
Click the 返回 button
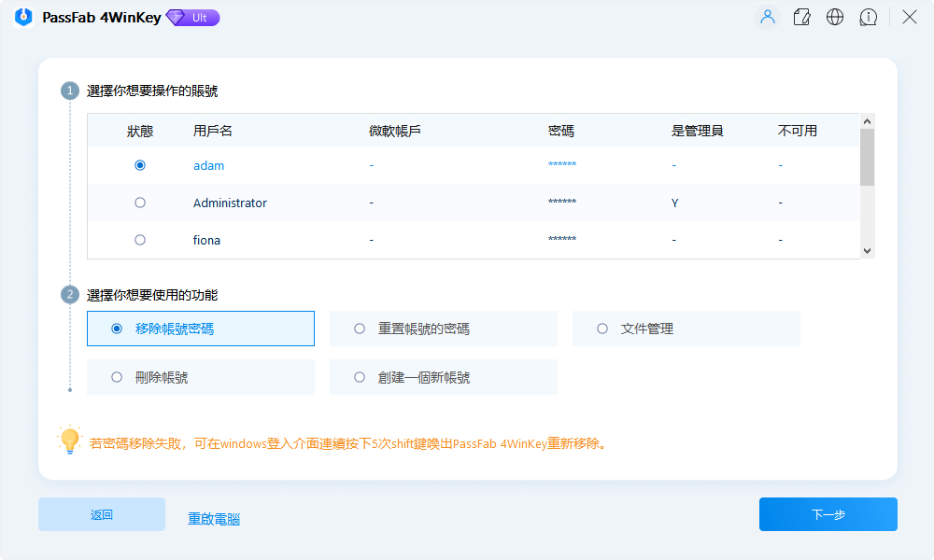click(102, 514)
